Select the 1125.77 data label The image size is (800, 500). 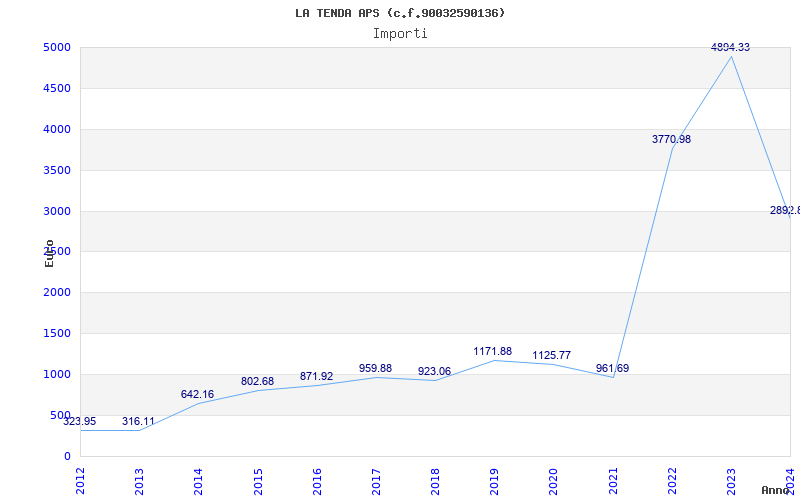pos(552,355)
